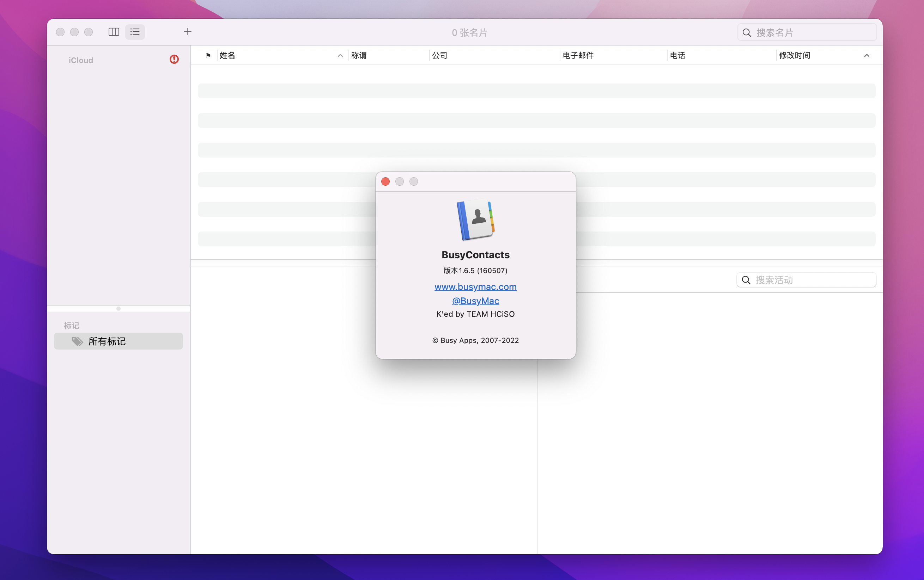Image resolution: width=924 pixels, height=580 pixels.
Task: Click the BusyContacts app icon in About window
Action: (475, 220)
